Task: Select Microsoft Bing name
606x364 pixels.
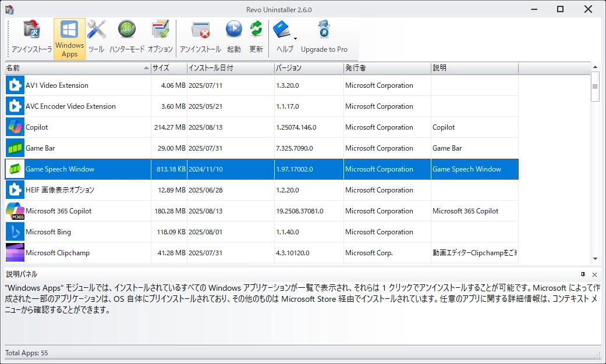Action: click(x=48, y=231)
